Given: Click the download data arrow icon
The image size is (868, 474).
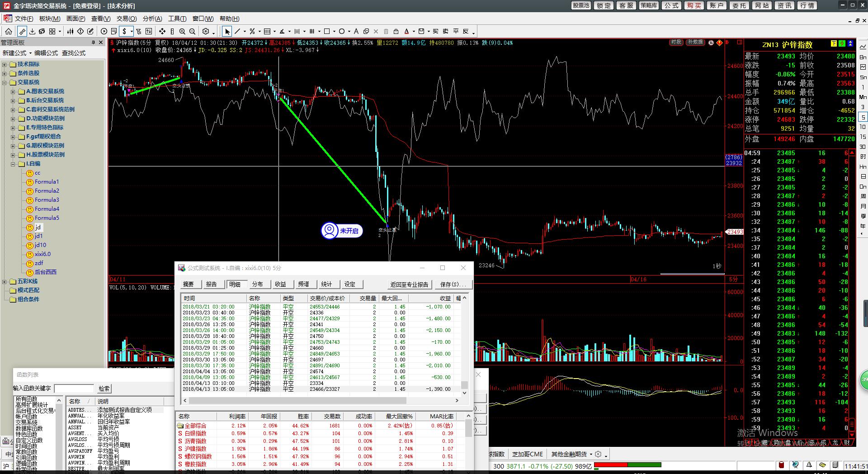Looking at the screenshot, I should point(32,31).
